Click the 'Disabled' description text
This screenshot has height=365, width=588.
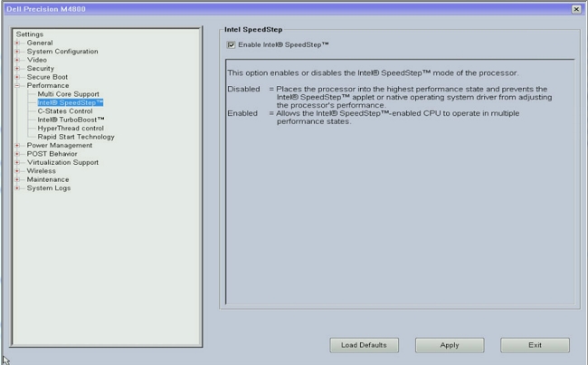[x=243, y=89]
